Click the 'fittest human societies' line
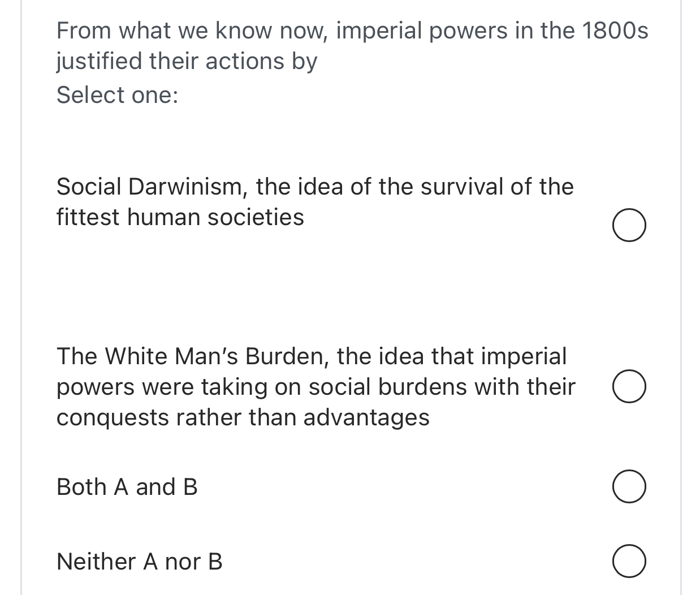The width and height of the screenshot is (700, 595). [180, 217]
